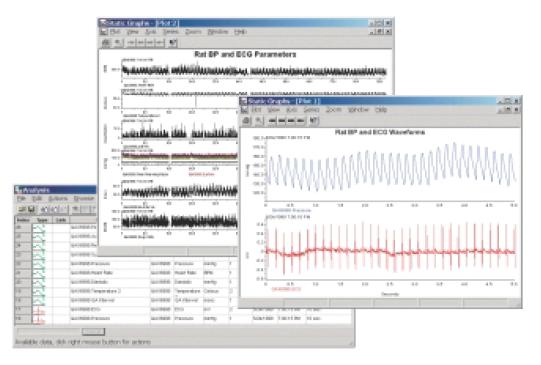Click the horizontal scrollbar thumb in Analysis window
The image size is (541, 365).
click(x=93, y=332)
